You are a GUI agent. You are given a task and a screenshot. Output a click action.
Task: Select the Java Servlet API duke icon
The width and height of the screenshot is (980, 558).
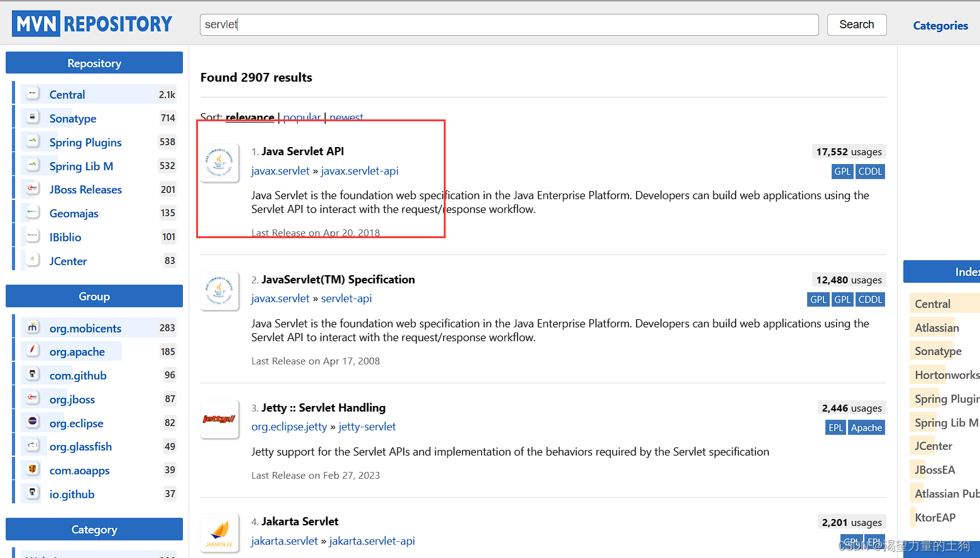[219, 163]
